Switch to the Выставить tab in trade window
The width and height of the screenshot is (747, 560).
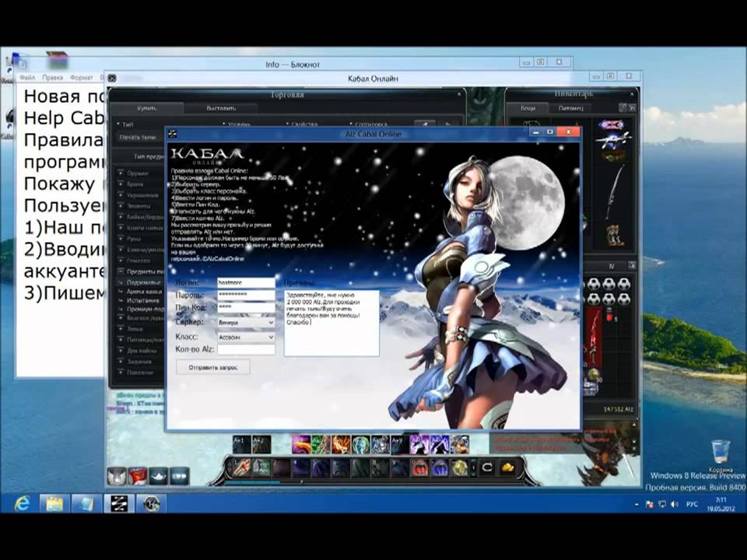[221, 109]
